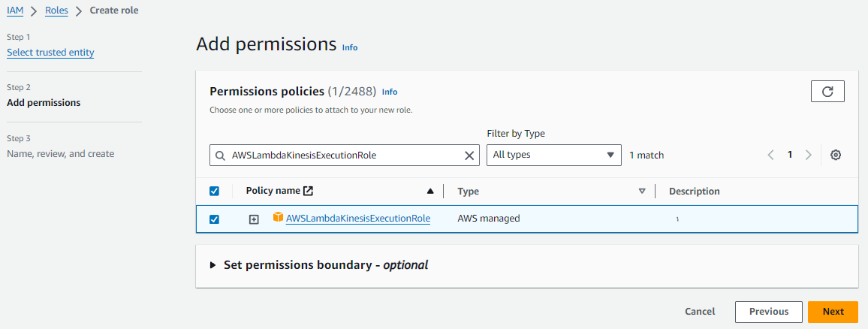Click the orange policy box icon
Viewport: 868px width, 329px height.
pos(278,217)
